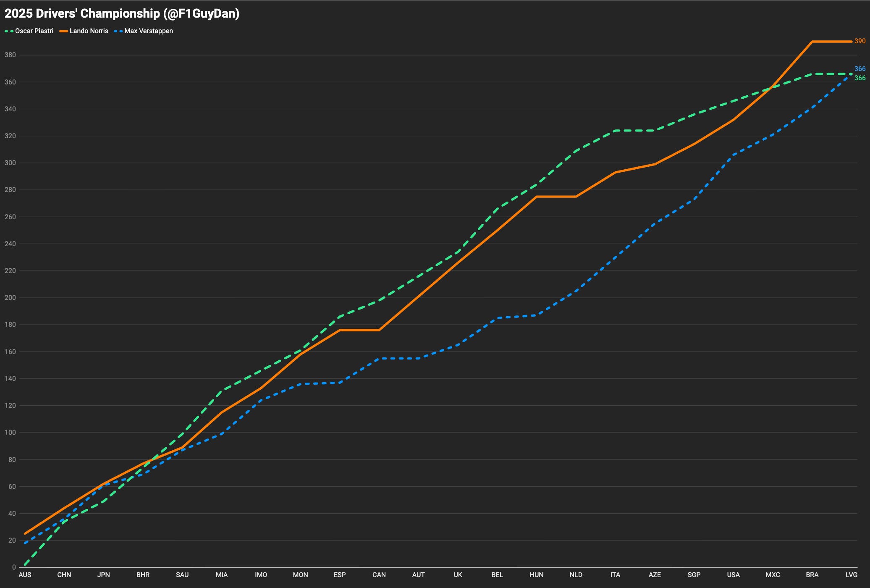
Task: Click the SGP x-axis label
Action: 694,575
